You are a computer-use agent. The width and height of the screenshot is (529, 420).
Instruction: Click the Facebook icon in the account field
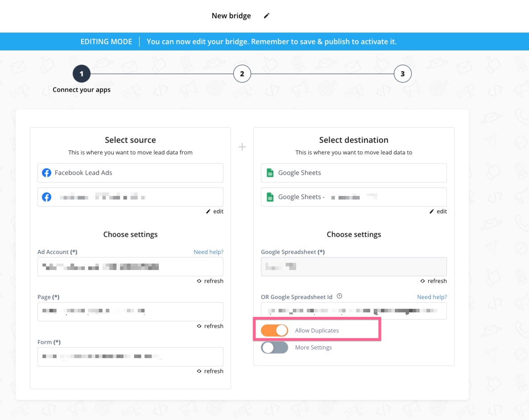coord(46,197)
